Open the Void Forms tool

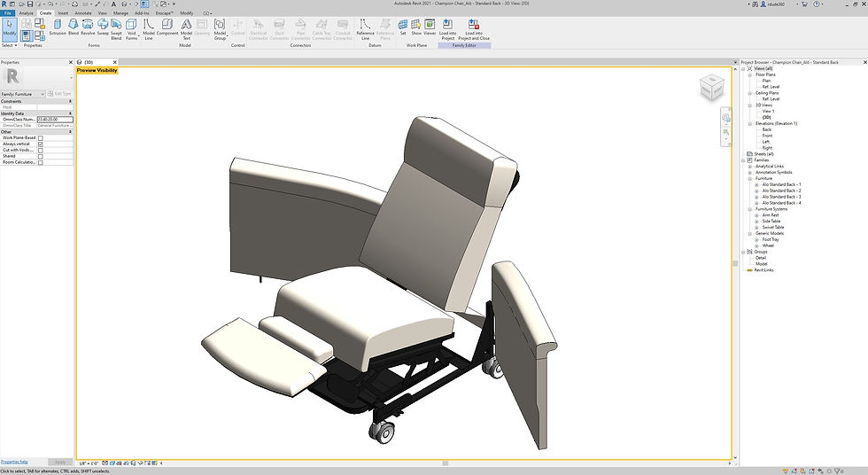tap(131, 29)
